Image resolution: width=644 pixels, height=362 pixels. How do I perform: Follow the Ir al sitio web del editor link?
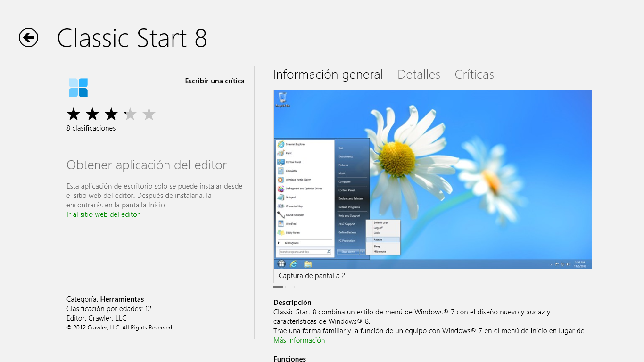point(103,214)
